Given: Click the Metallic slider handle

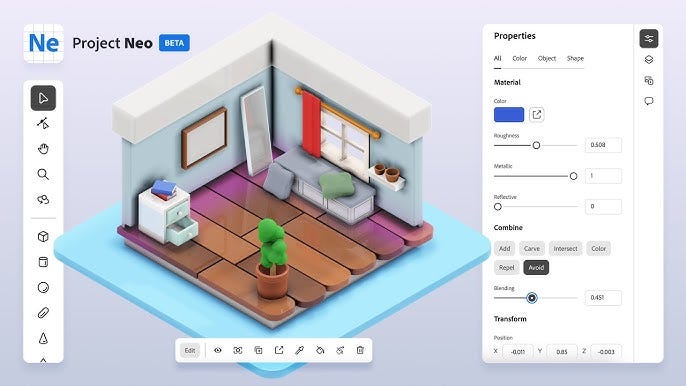Looking at the screenshot, I should pos(573,176).
